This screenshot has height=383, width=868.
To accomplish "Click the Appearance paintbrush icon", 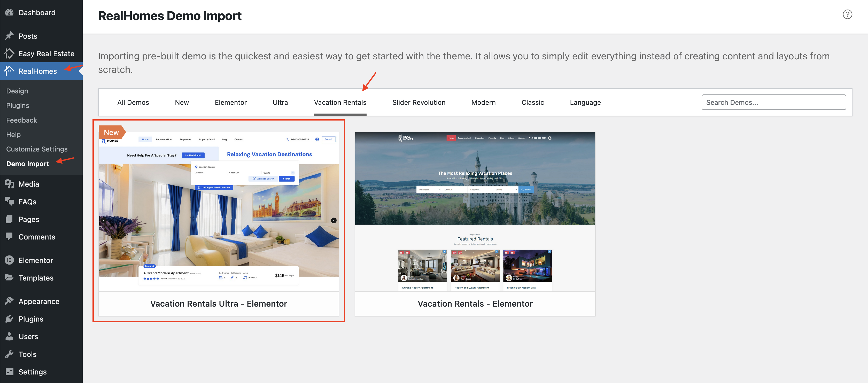I will (x=10, y=301).
